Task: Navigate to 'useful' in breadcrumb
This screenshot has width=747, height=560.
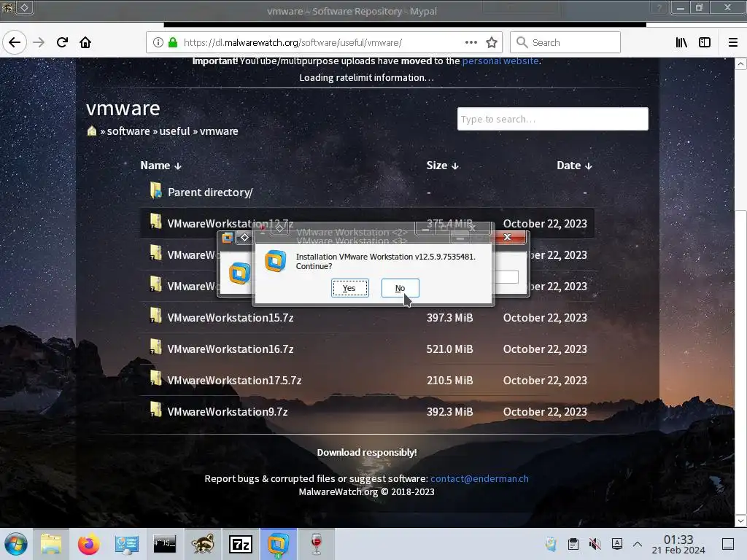Action: [x=174, y=131]
